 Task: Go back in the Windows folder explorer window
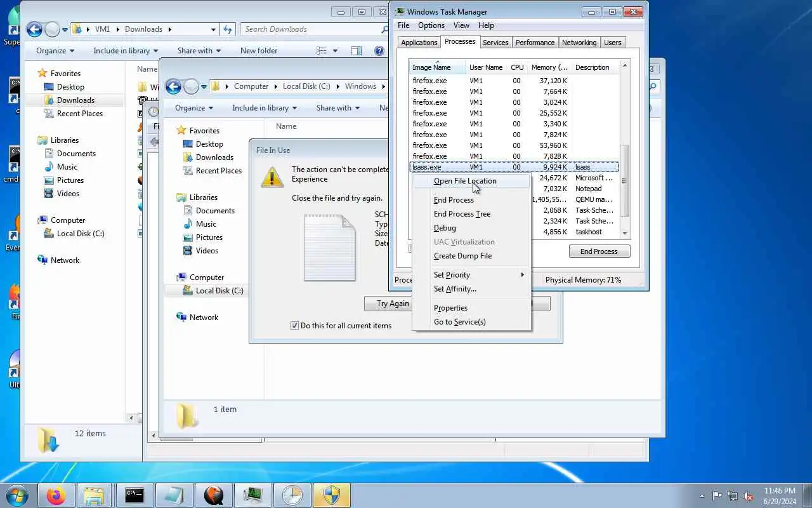pos(173,86)
